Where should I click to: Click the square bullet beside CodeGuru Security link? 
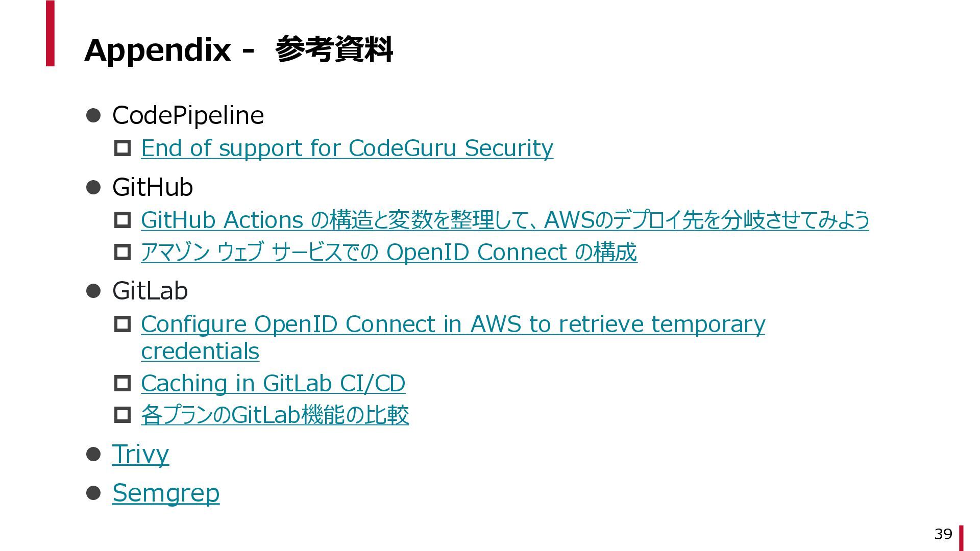click(x=122, y=148)
